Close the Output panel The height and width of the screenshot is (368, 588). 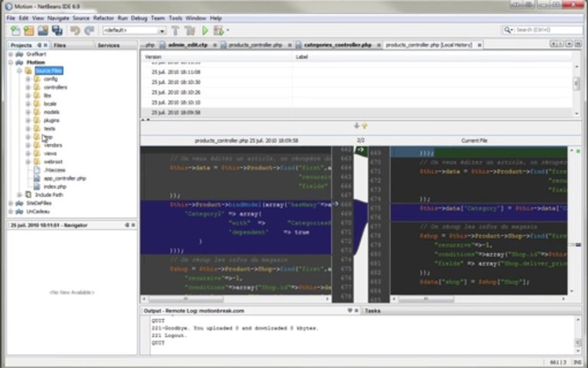(356, 311)
